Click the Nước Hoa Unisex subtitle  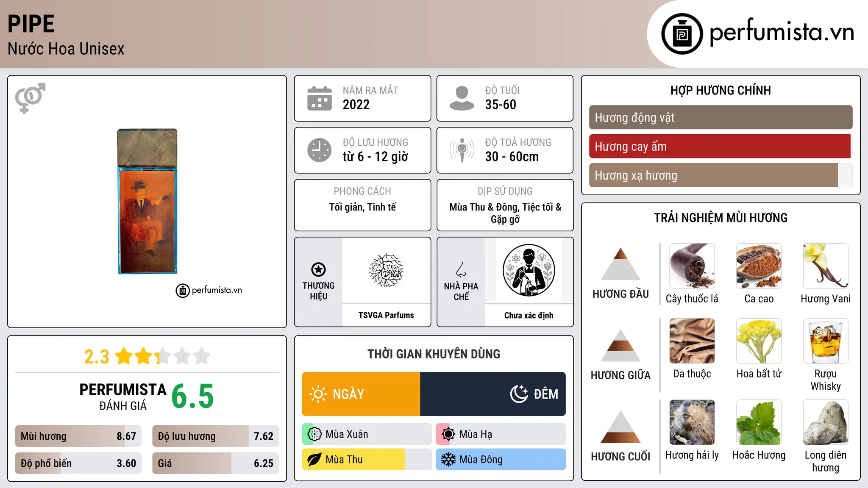(66, 49)
